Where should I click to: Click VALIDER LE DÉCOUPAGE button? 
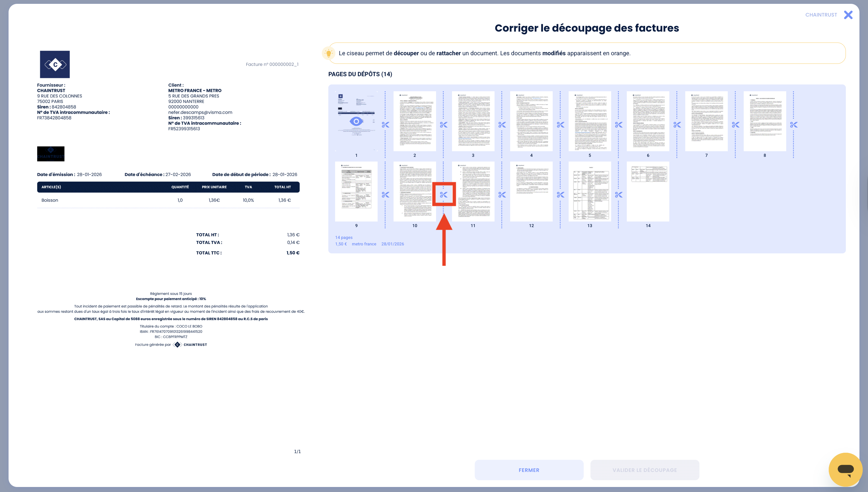tap(645, 470)
